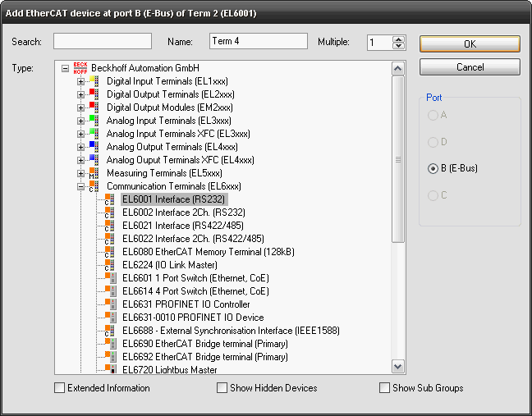
Task: Click the Digital Output Terminals (EL2xxx) red icon
Action: pos(94,94)
